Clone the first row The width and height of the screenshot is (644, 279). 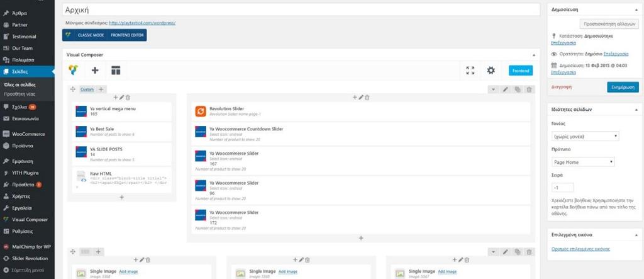tap(518, 89)
